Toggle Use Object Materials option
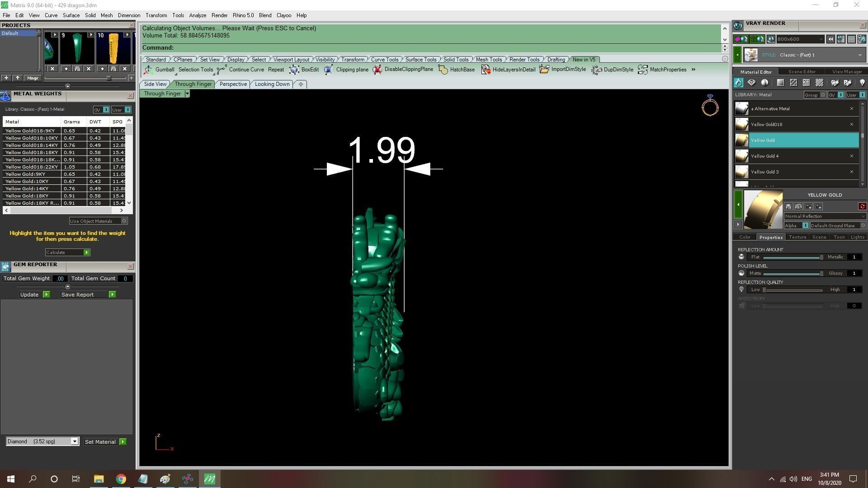This screenshot has height=488, width=868. 124,221
